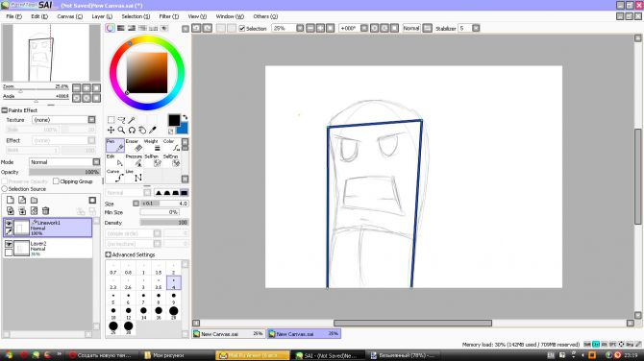The image size is (644, 361).
Task: Toggle the Selection checkbox in toolbar
Action: (242, 28)
